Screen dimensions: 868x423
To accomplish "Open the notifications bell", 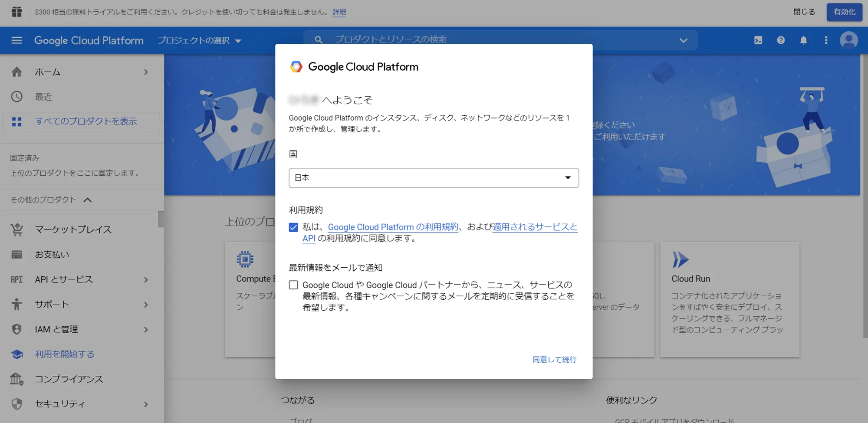I will coord(803,40).
